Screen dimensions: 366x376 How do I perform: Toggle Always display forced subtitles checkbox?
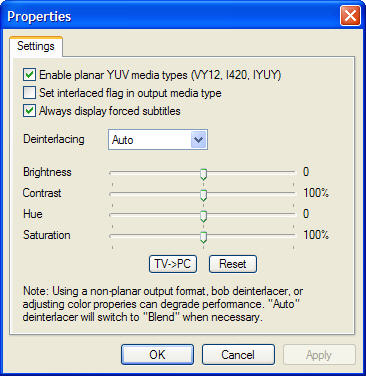coord(29,111)
